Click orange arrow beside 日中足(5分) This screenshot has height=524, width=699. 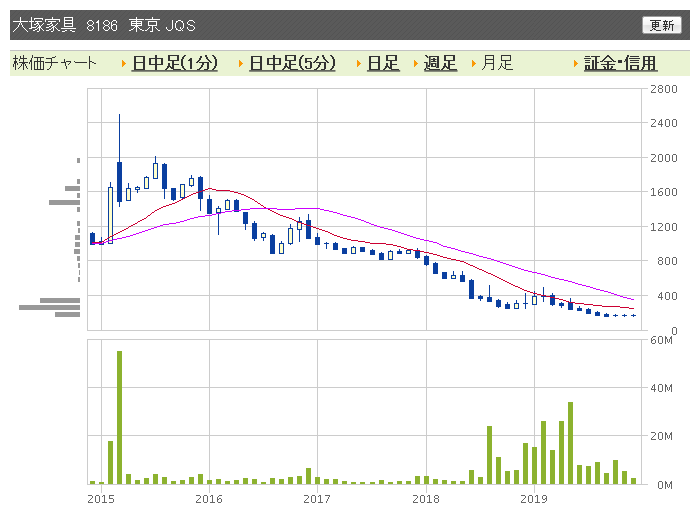pyautogui.click(x=241, y=63)
